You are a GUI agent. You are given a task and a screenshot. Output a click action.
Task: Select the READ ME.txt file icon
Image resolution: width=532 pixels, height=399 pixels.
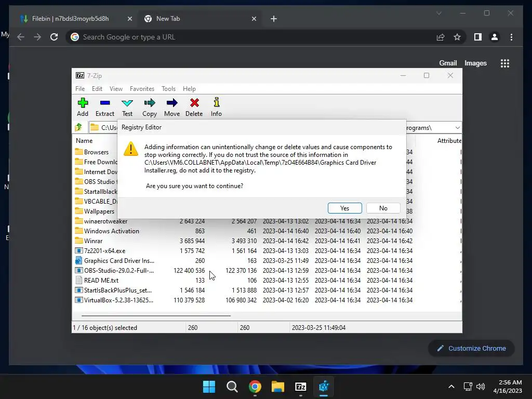tap(79, 280)
